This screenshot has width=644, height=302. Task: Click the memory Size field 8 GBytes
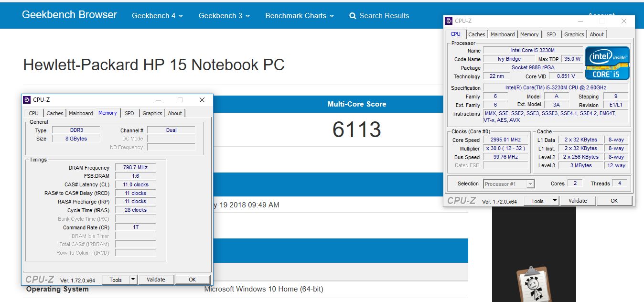75,139
